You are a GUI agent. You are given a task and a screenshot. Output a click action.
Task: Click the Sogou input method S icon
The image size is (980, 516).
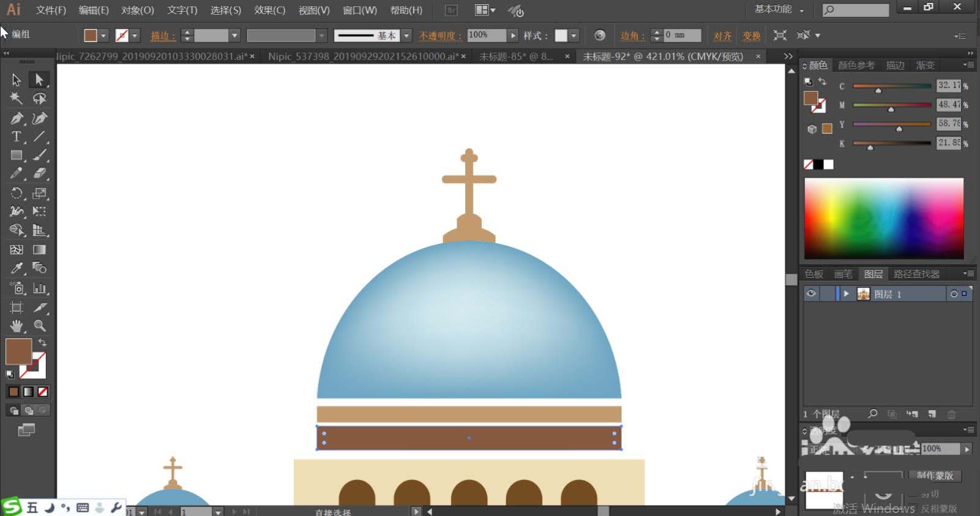pos(11,507)
